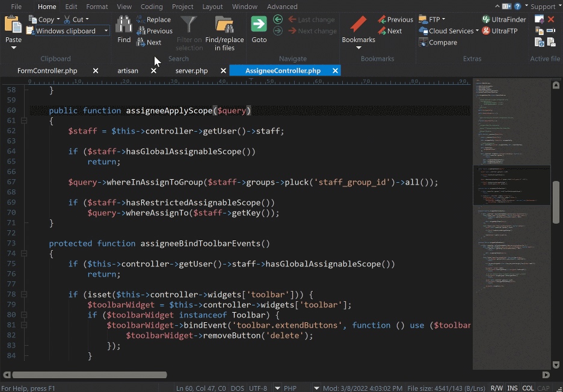This screenshot has width=563, height=392.
Task: Expand the Cloud Services dropdown
Action: pos(477,31)
